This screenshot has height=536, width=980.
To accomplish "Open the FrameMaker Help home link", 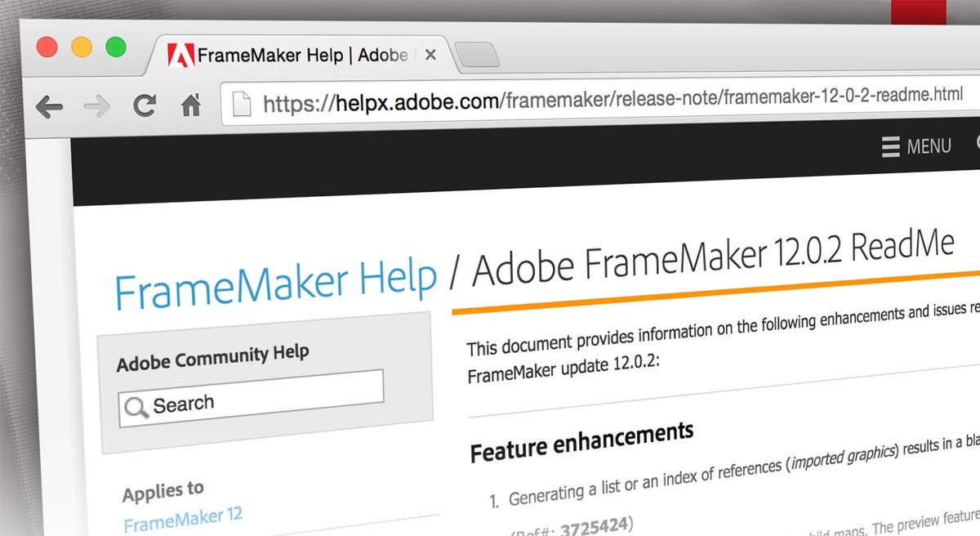I will coord(276,278).
